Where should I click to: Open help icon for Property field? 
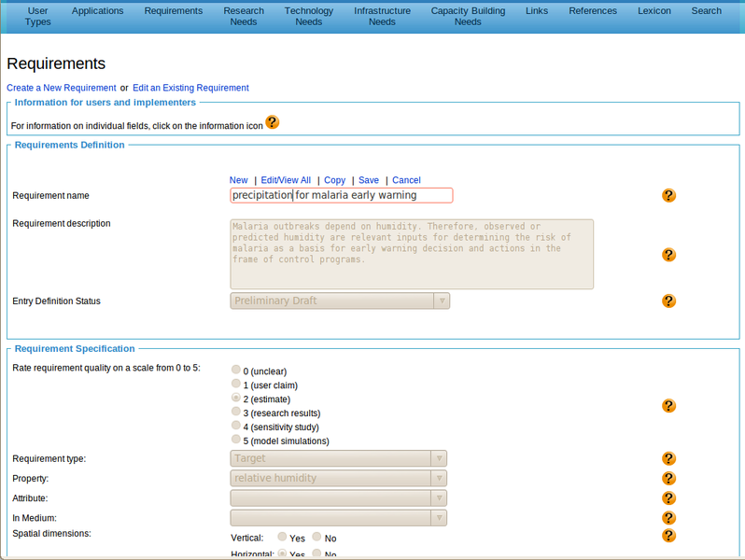tap(668, 478)
